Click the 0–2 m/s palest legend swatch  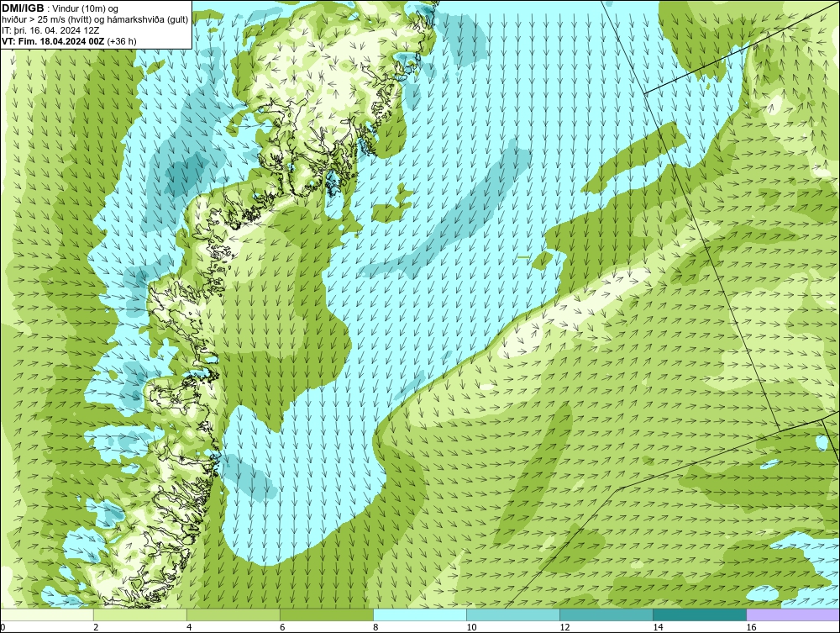click(46, 615)
